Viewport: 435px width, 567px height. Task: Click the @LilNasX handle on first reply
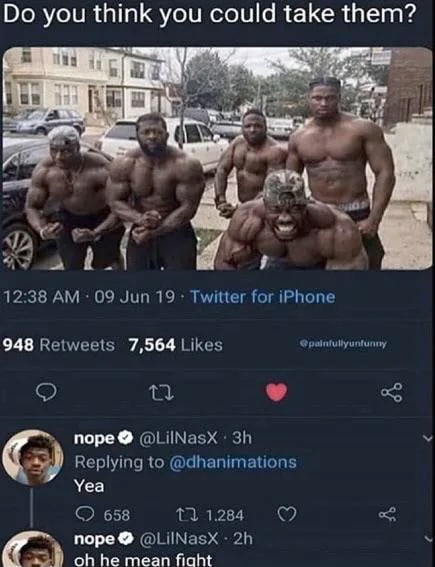(x=178, y=438)
